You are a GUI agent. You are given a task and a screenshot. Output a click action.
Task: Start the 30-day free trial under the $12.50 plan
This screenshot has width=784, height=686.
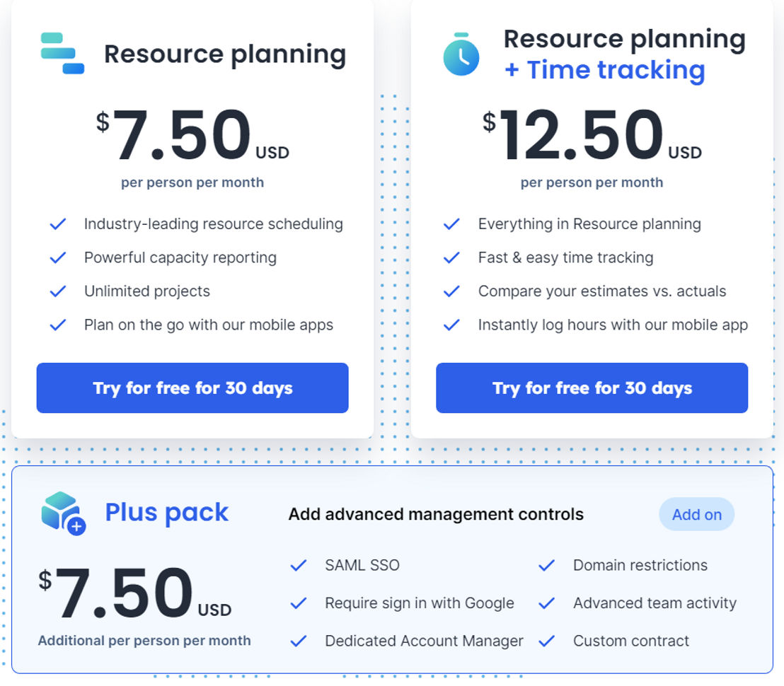[592, 388]
